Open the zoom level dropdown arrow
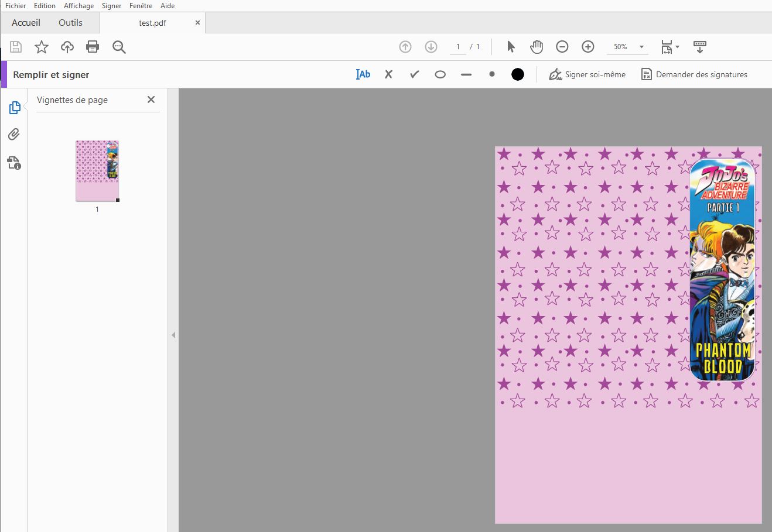Screen dimensions: 772x532 641,47
